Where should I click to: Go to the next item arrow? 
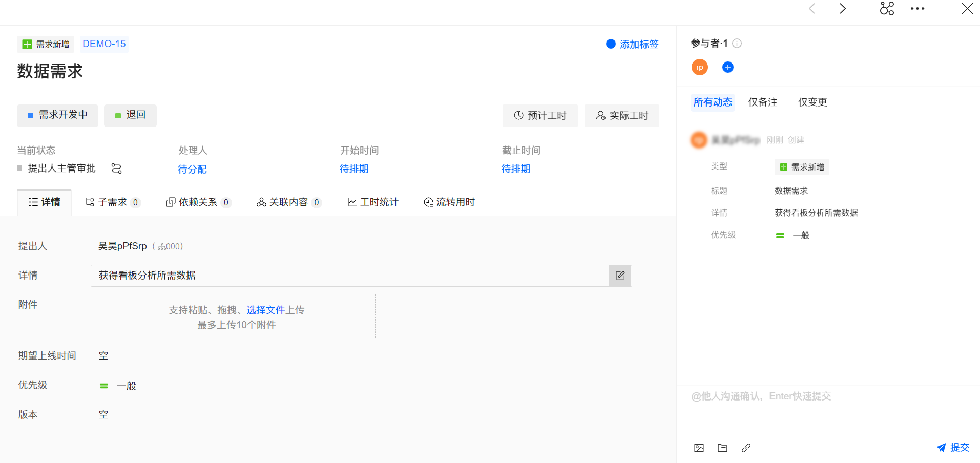(843, 9)
